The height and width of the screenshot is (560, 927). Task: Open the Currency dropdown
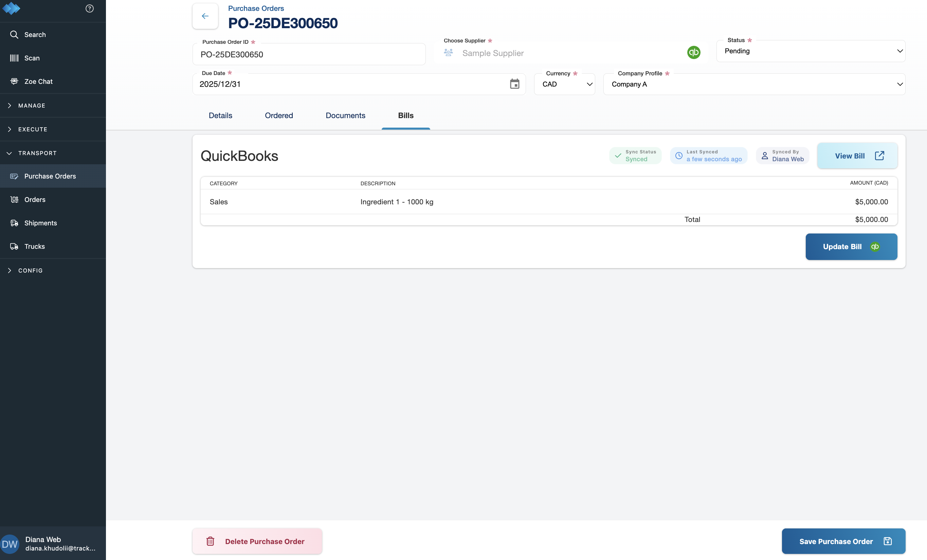pos(564,84)
